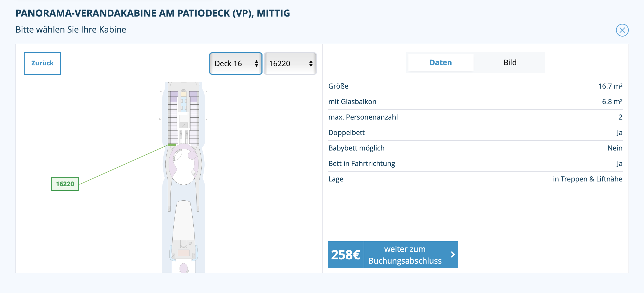Click the small white round whirlpool beside pool

pyautogui.click(x=193, y=172)
